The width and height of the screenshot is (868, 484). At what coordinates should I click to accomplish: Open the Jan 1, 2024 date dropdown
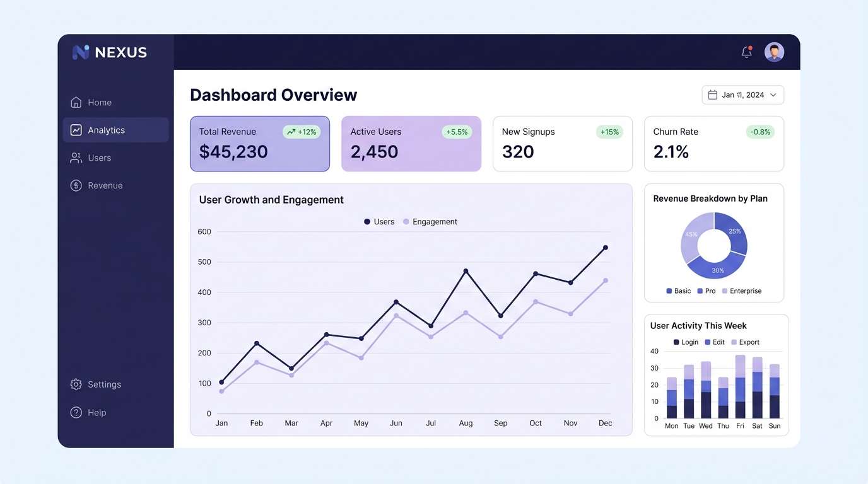coord(742,95)
